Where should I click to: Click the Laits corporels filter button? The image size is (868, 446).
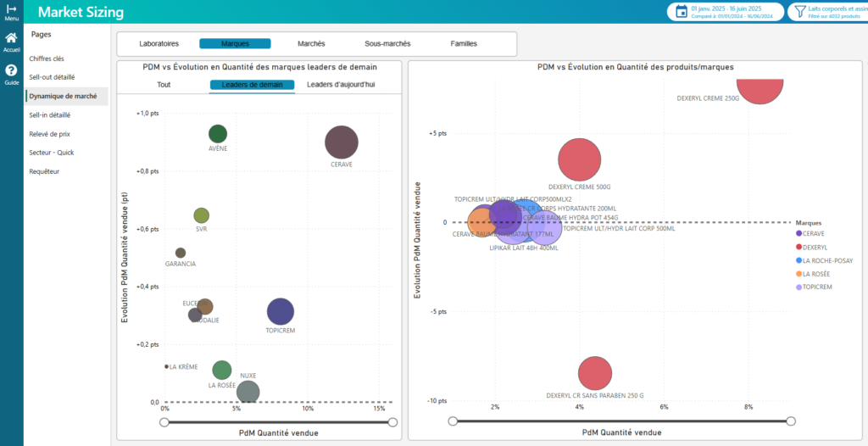coord(827,12)
